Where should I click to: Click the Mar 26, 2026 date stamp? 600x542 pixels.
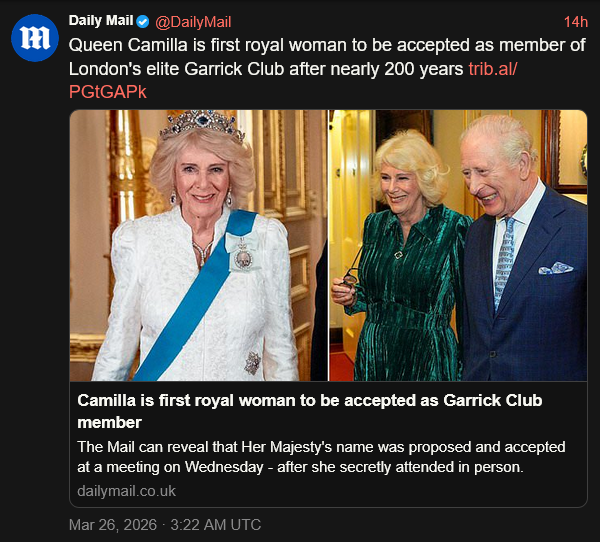[110, 525]
